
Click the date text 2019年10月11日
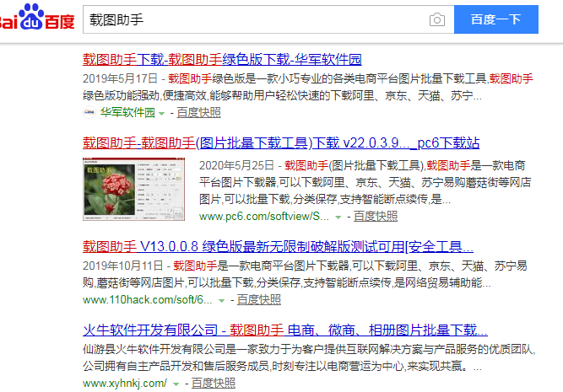[122, 266]
